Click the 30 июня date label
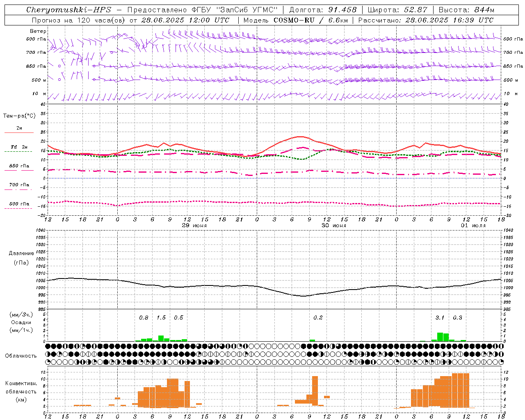This screenshot has width=525, height=420. click(333, 226)
